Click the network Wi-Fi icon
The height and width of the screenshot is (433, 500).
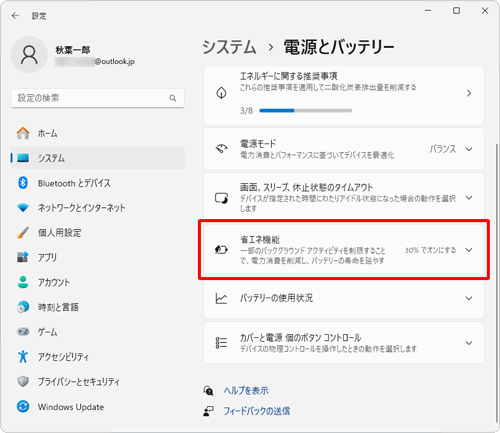(23, 208)
